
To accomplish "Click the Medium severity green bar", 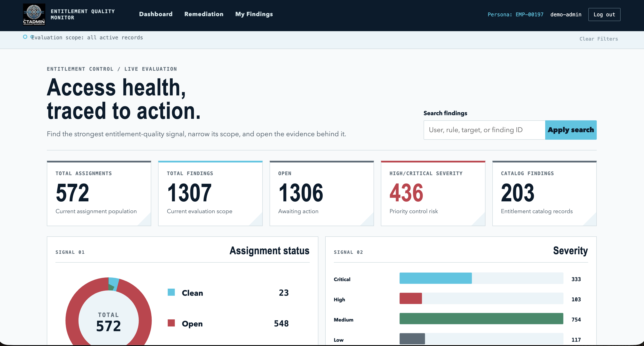I will [481, 318].
